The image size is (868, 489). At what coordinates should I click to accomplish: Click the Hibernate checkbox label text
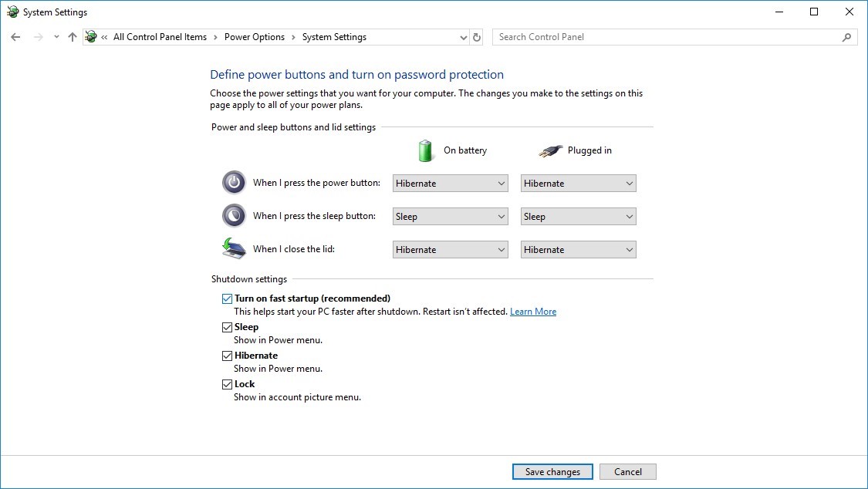(x=255, y=356)
